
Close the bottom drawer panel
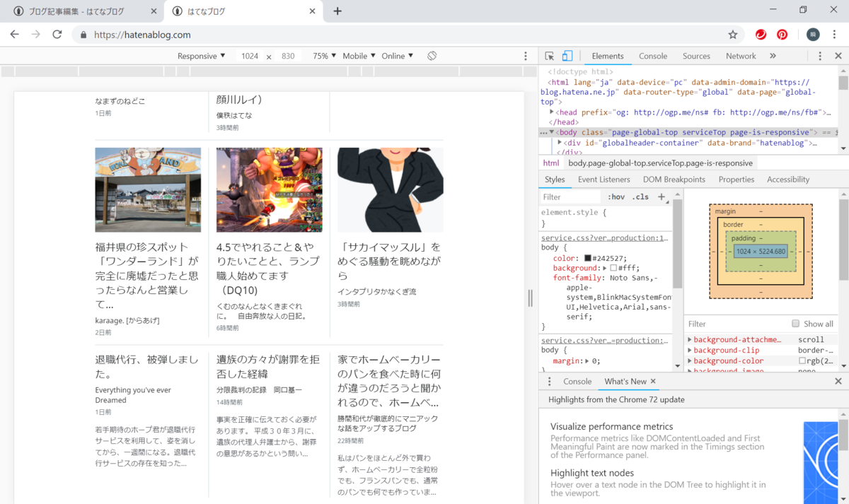tap(838, 381)
